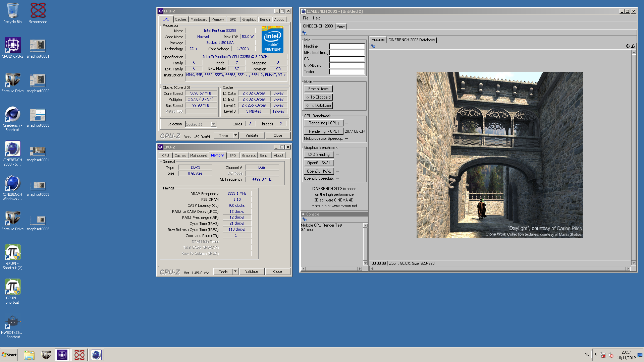Launch the GPUPI - Shortcut desktop icon
The image size is (644, 362).
(12, 292)
